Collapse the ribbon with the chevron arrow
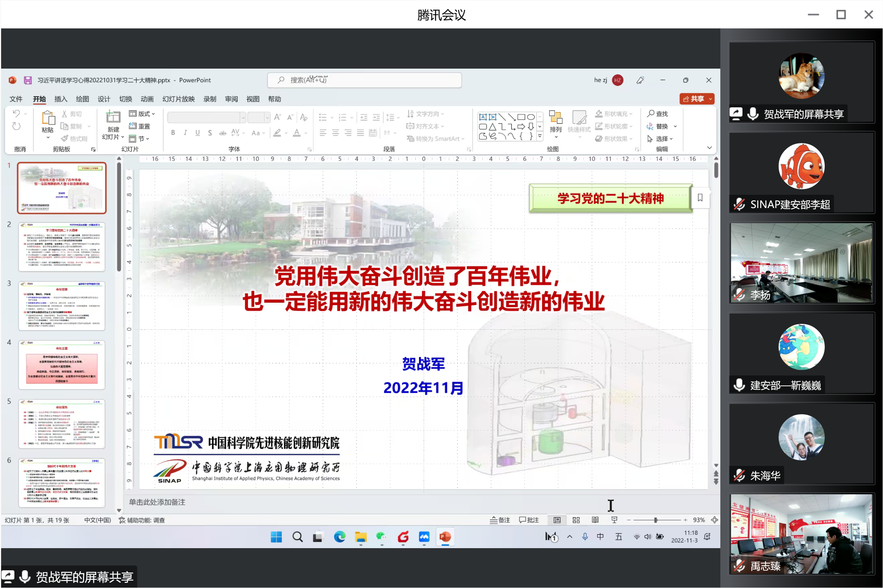The image size is (883, 588). pyautogui.click(x=709, y=148)
